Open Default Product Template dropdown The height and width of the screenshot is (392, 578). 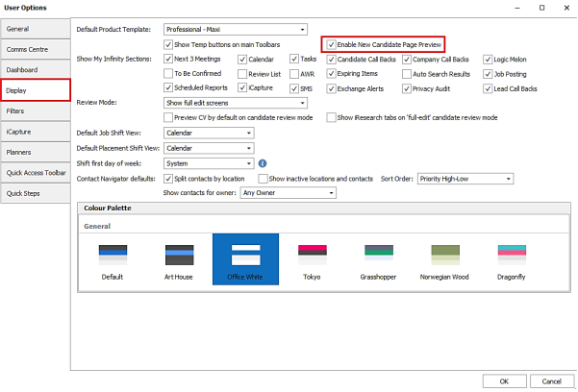point(236,30)
